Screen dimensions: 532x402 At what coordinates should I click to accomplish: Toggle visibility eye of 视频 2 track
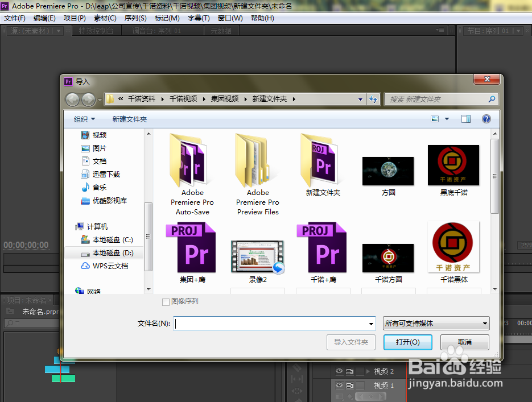point(339,371)
